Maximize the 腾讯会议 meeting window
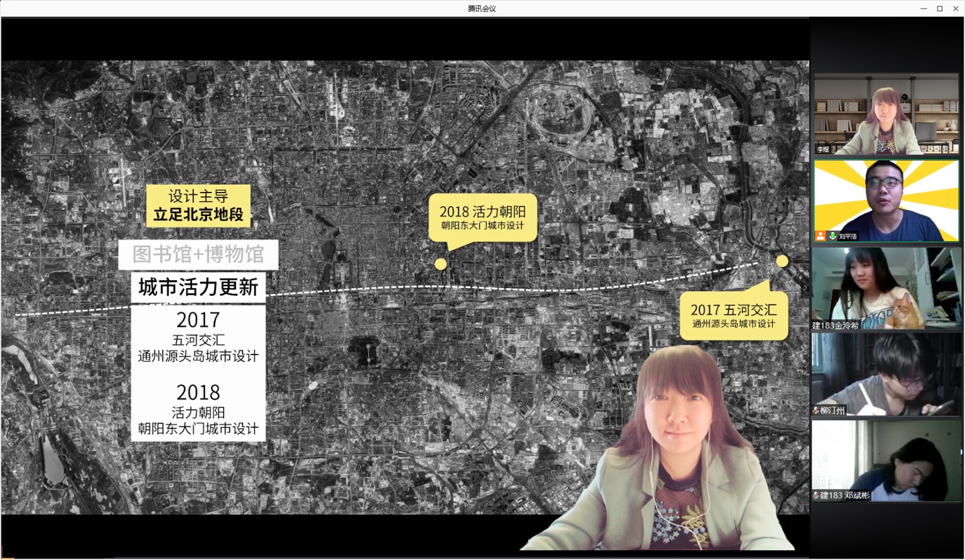The image size is (965, 560). (x=940, y=8)
